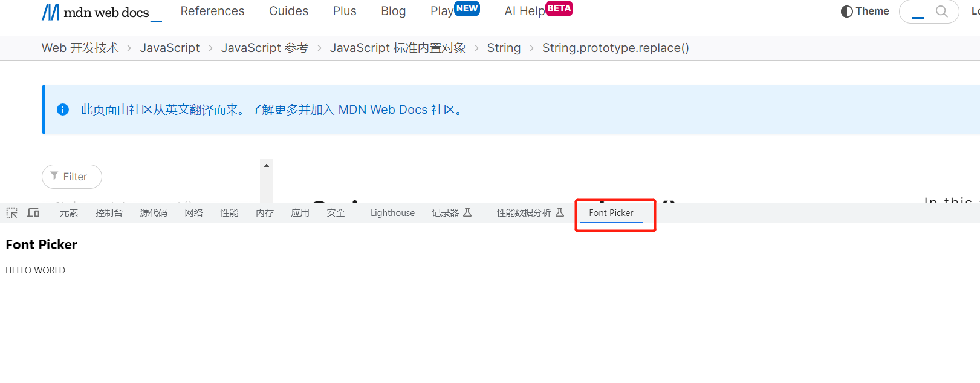
Task: Open the Plus menu
Action: click(345, 11)
